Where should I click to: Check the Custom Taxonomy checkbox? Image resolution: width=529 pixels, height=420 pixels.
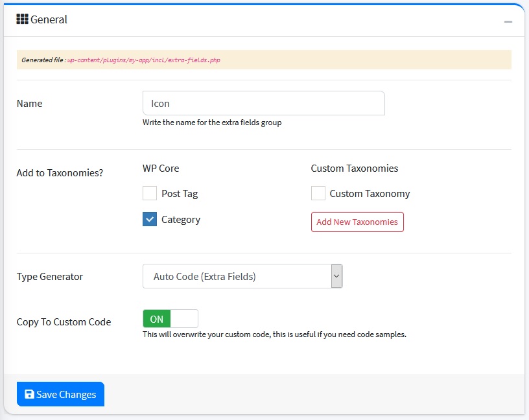pos(318,193)
